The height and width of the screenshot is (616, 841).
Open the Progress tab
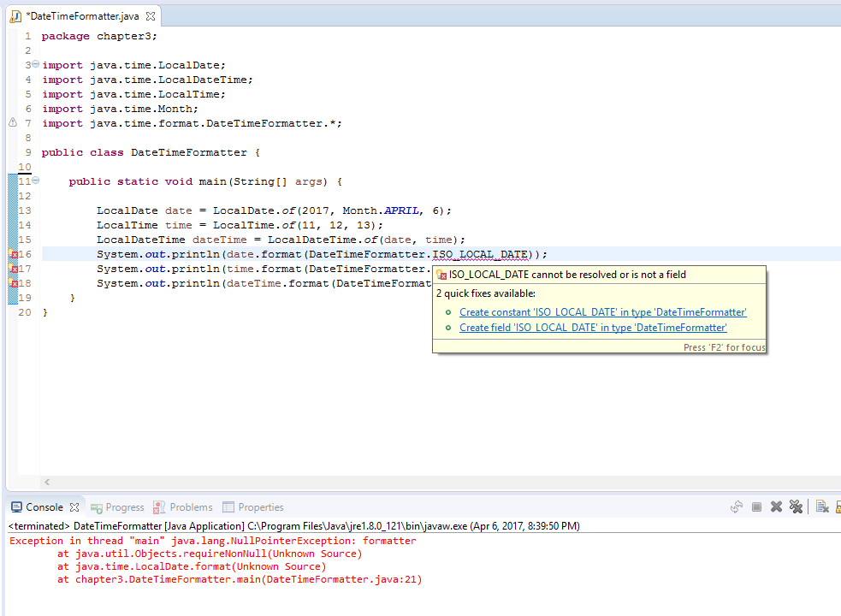pos(125,507)
